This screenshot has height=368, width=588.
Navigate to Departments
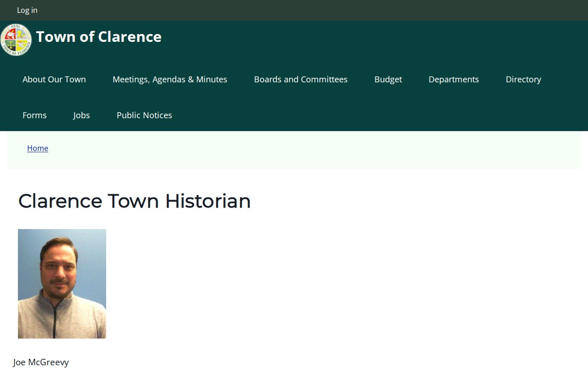454,79
